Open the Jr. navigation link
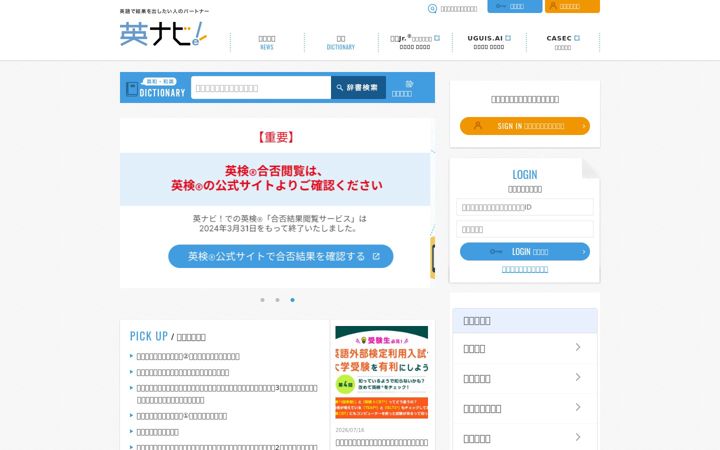Viewport: 720px width, 450px height. point(415,42)
